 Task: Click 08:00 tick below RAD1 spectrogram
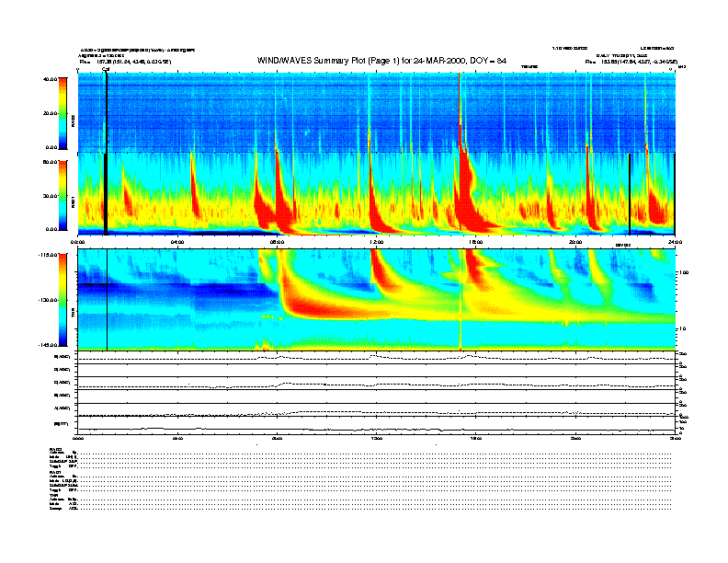[x=277, y=242]
